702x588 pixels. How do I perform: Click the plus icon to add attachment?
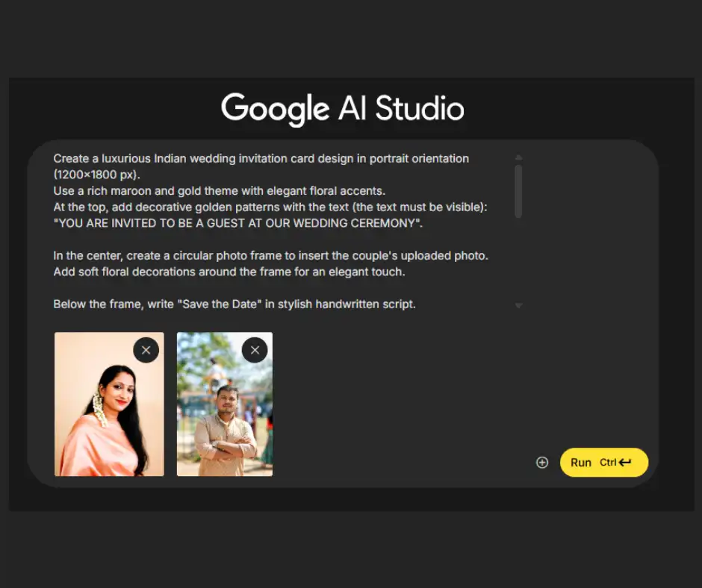(542, 463)
